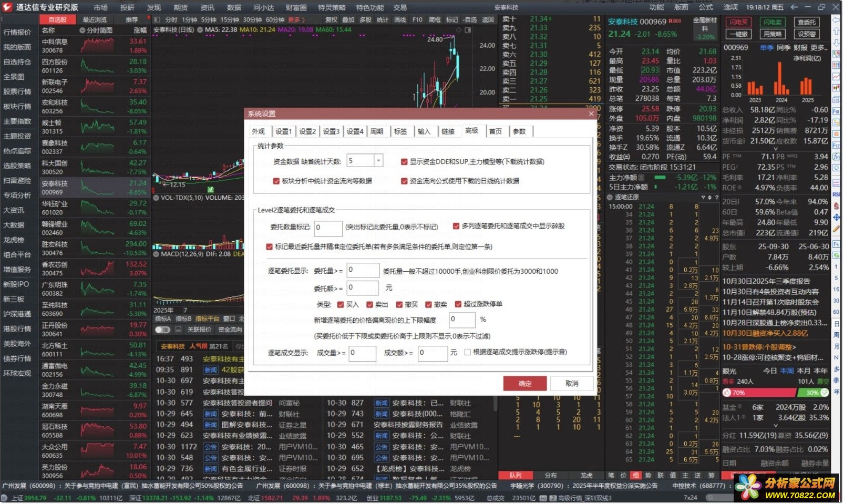Viewport: 844px width, 504px height.
Task: Toggle 多列逐笔委托和逐笔成交中显示碎股 checkbox
Action: click(456, 226)
